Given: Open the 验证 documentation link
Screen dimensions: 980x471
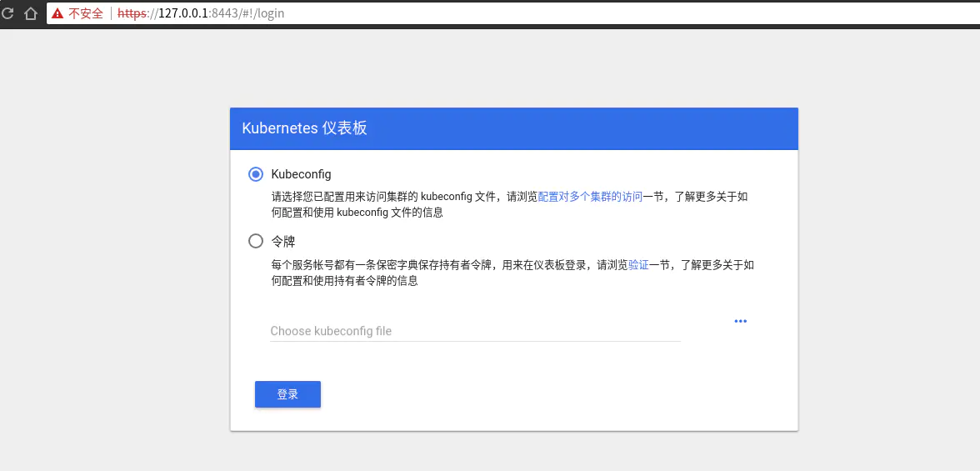Looking at the screenshot, I should pyautogui.click(x=638, y=265).
